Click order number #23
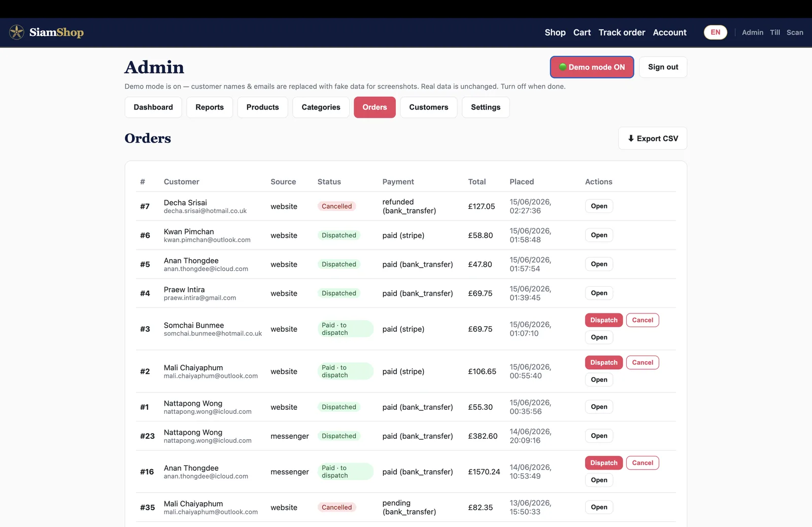 tap(147, 436)
